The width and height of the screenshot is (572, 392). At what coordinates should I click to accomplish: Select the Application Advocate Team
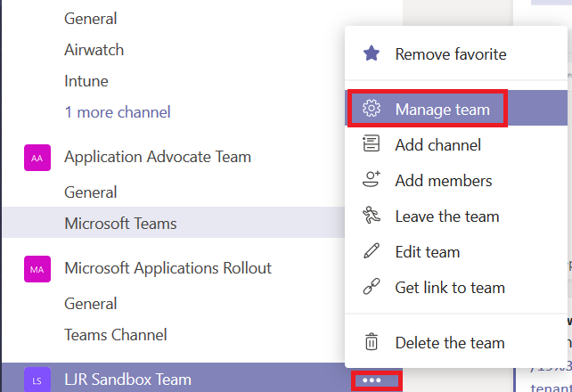pyautogui.click(x=158, y=157)
